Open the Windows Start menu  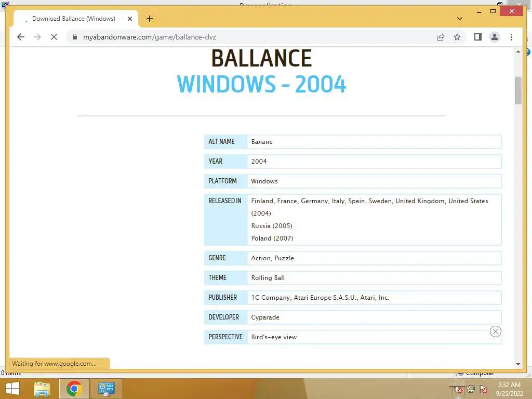coord(12,389)
